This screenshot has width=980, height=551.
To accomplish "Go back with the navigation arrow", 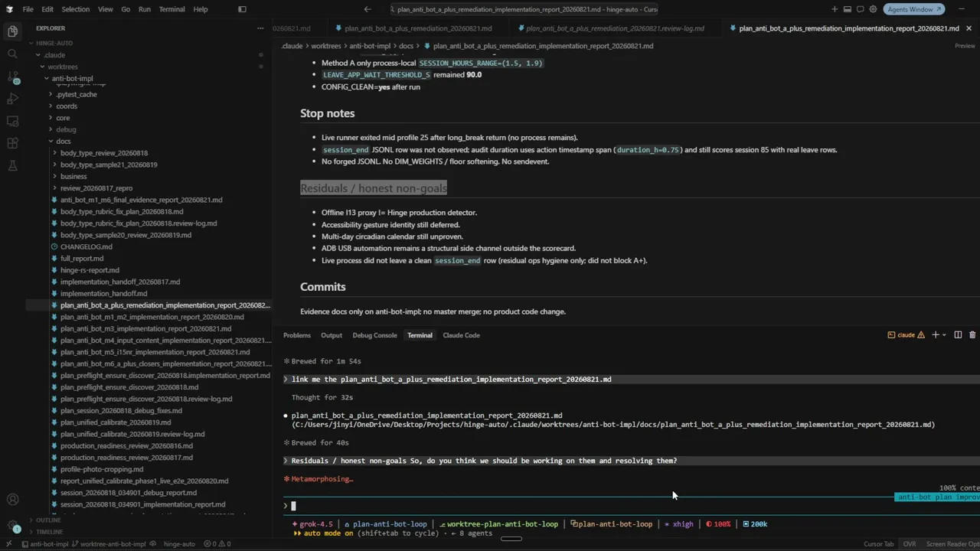I will pos(367,9).
